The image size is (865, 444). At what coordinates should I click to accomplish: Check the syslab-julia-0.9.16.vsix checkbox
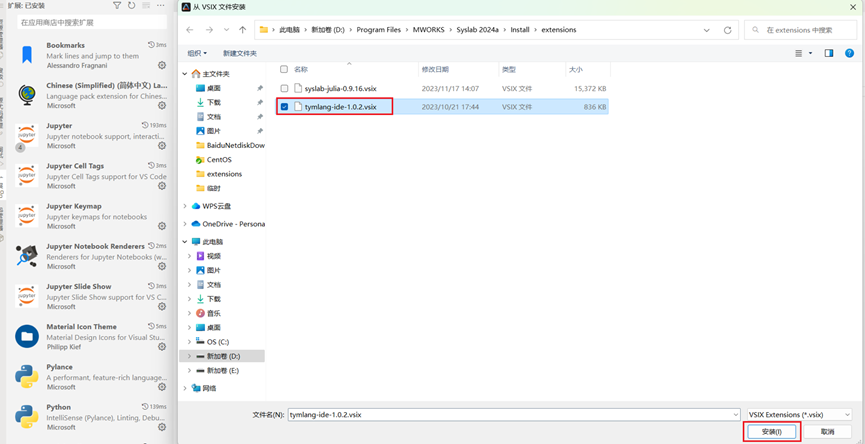coord(284,88)
